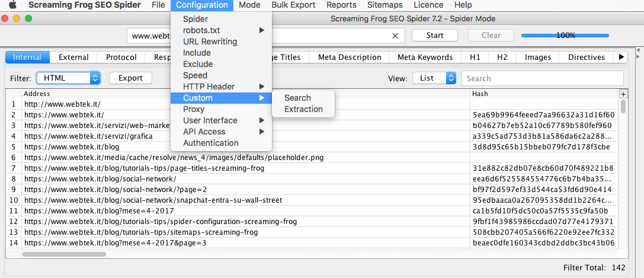
Task: Sort by the Hash column header
Action: (x=544, y=94)
